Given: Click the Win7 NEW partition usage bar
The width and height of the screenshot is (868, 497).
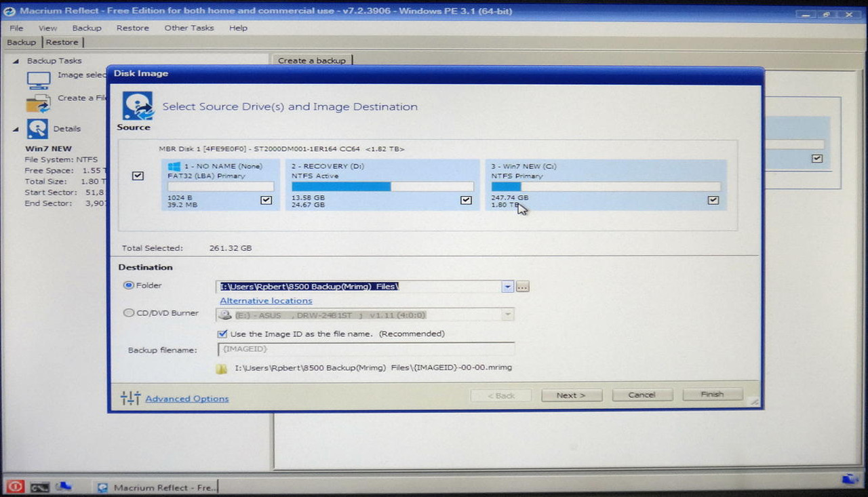Looking at the screenshot, I should 606,186.
